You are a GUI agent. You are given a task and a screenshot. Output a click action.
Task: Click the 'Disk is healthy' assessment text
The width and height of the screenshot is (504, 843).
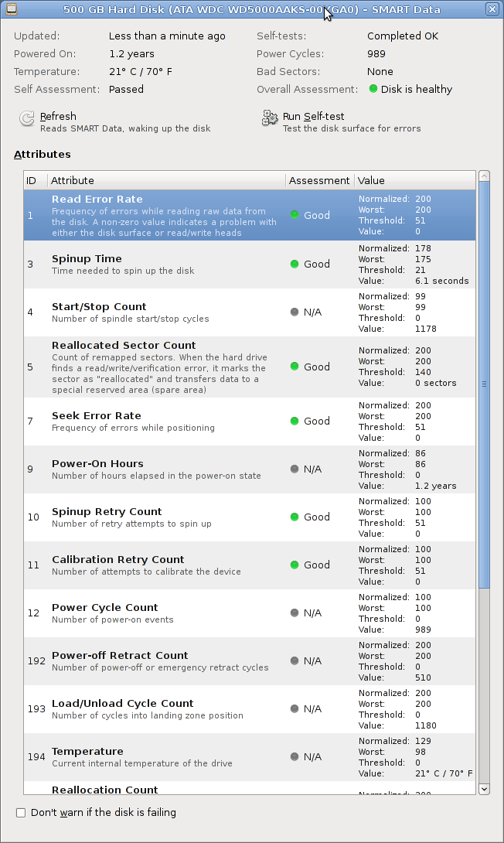tap(417, 89)
